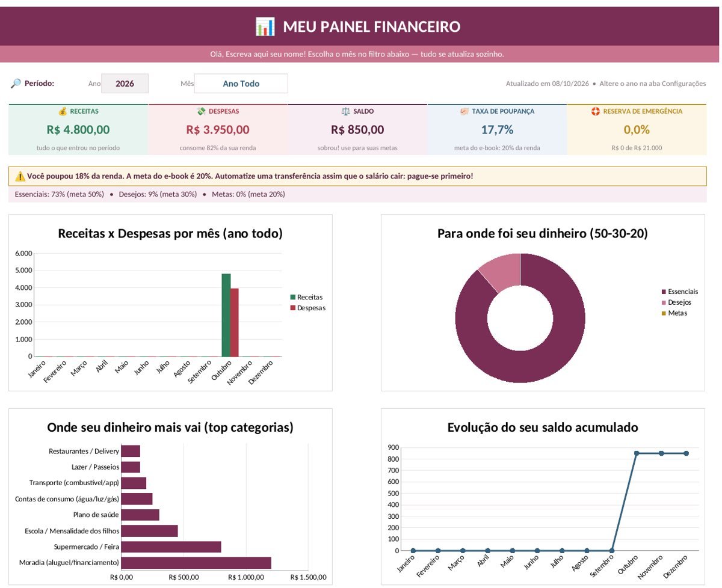Click the Dezembro point on saldo line

pos(686,453)
